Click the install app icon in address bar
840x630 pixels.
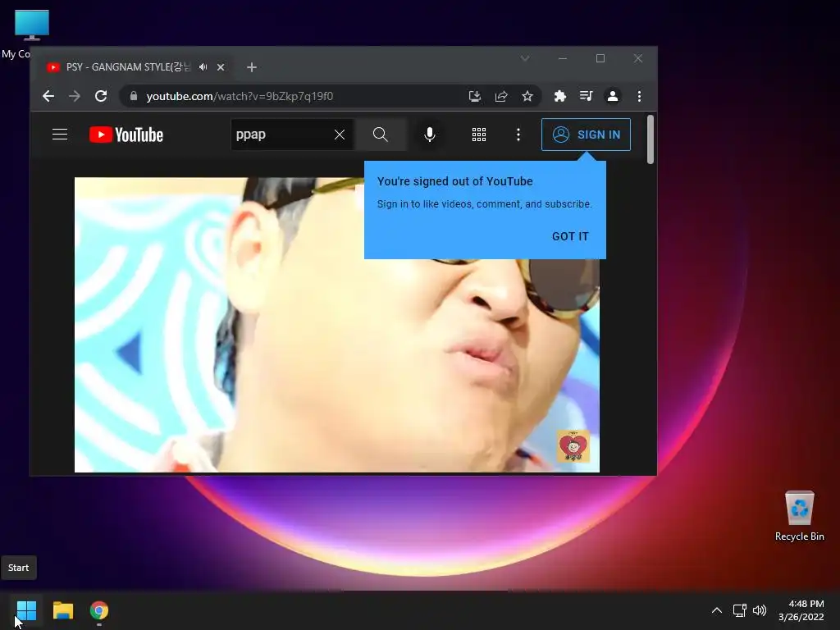tap(475, 96)
